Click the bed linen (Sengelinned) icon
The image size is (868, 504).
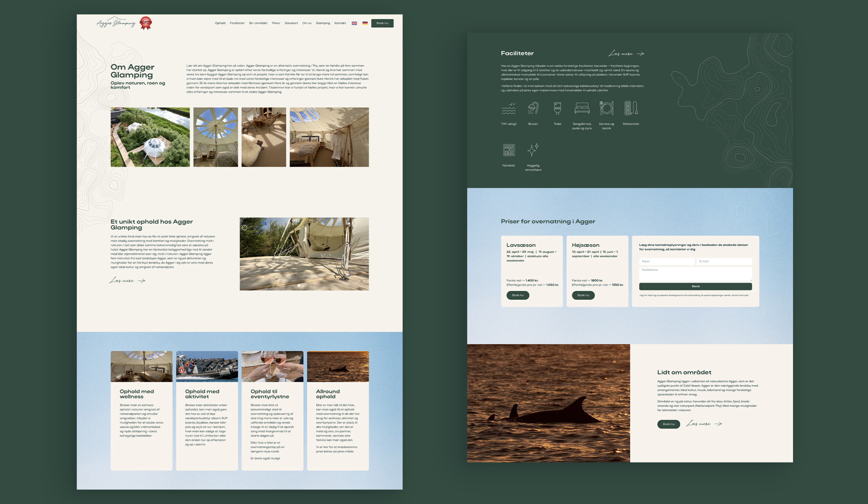582,108
